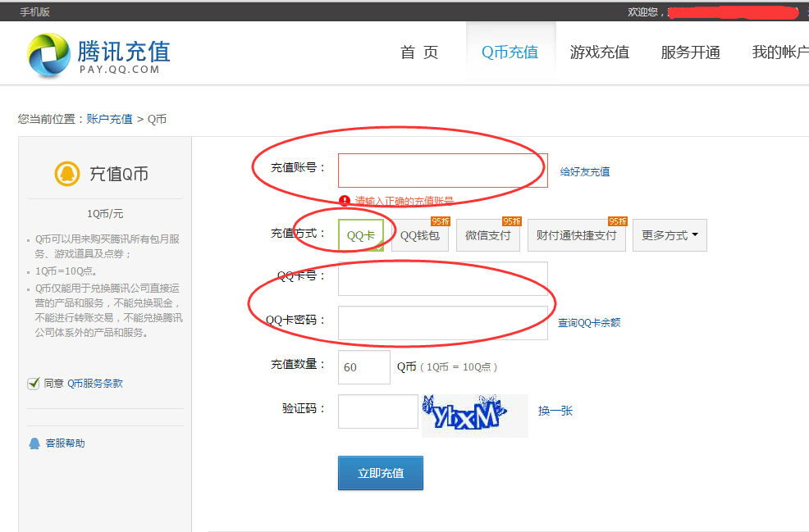Viewport: 809px width, 532px height.
Task: Click the captcha image YbxM
Action: pos(475,416)
